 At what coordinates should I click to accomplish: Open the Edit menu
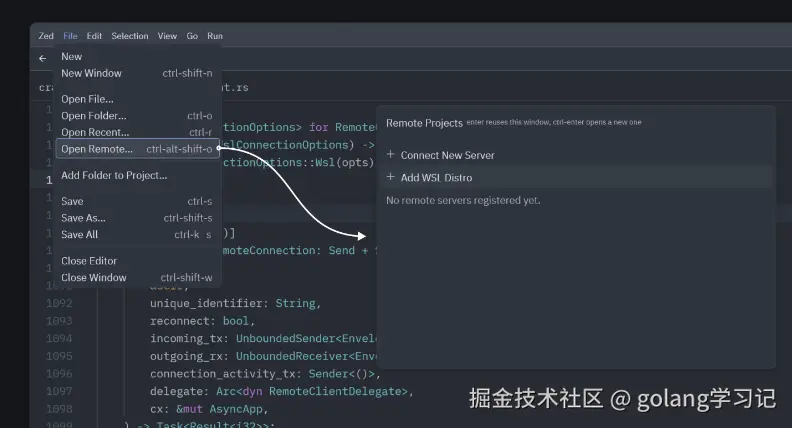coord(94,36)
